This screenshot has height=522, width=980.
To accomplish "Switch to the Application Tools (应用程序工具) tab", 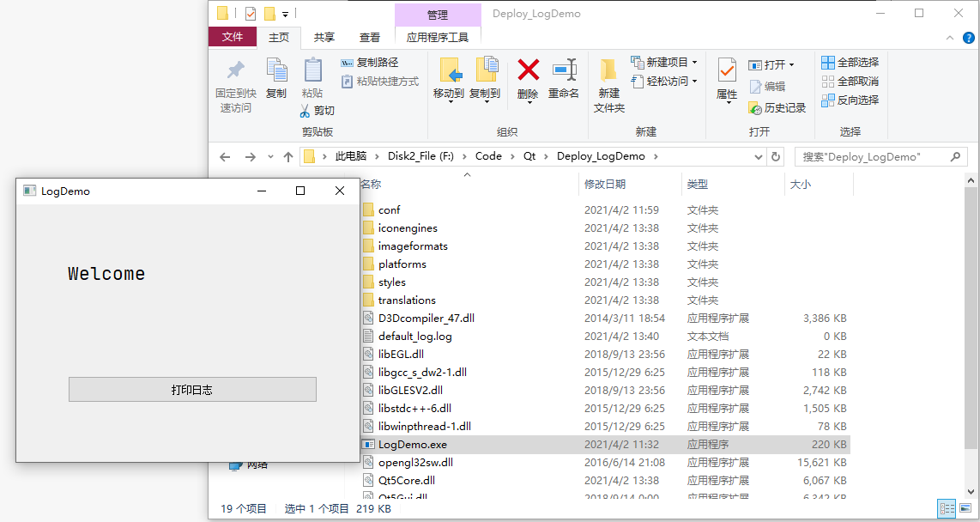I will coord(438,38).
